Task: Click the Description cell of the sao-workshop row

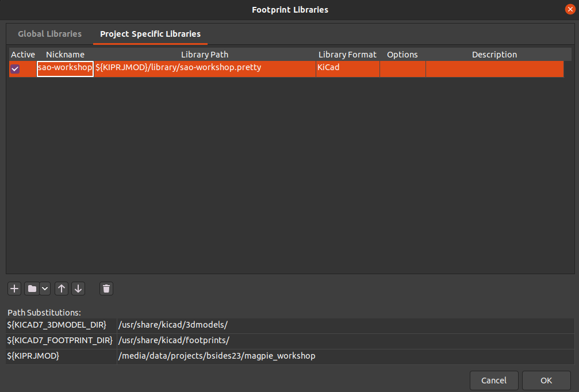Action: (x=494, y=67)
